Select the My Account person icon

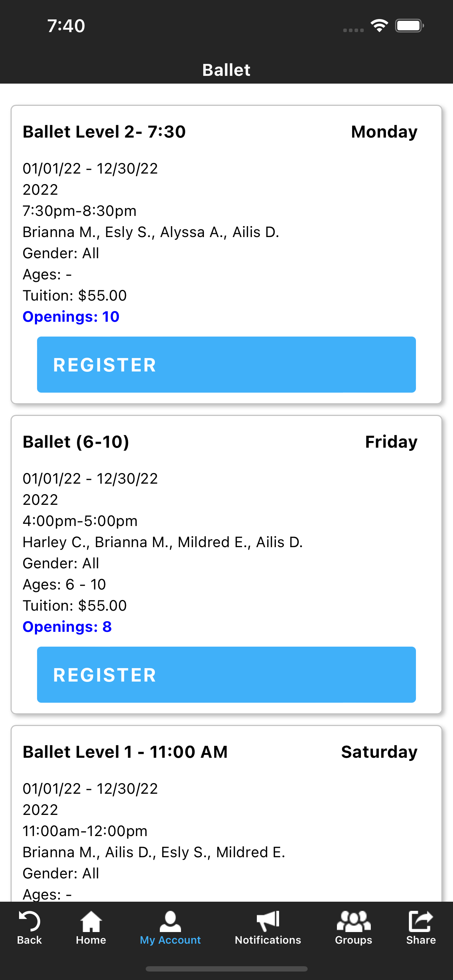pyautogui.click(x=170, y=921)
